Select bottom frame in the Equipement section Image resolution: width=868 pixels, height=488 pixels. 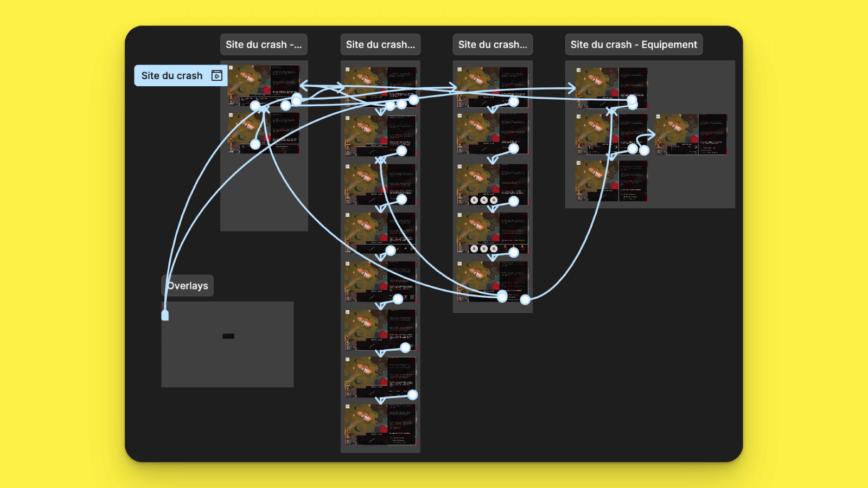click(611, 181)
